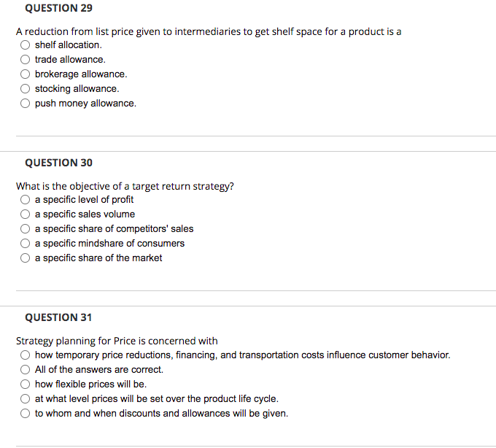Choose "a specific sales volume" option
The height and width of the screenshot is (448, 496).
point(26,215)
